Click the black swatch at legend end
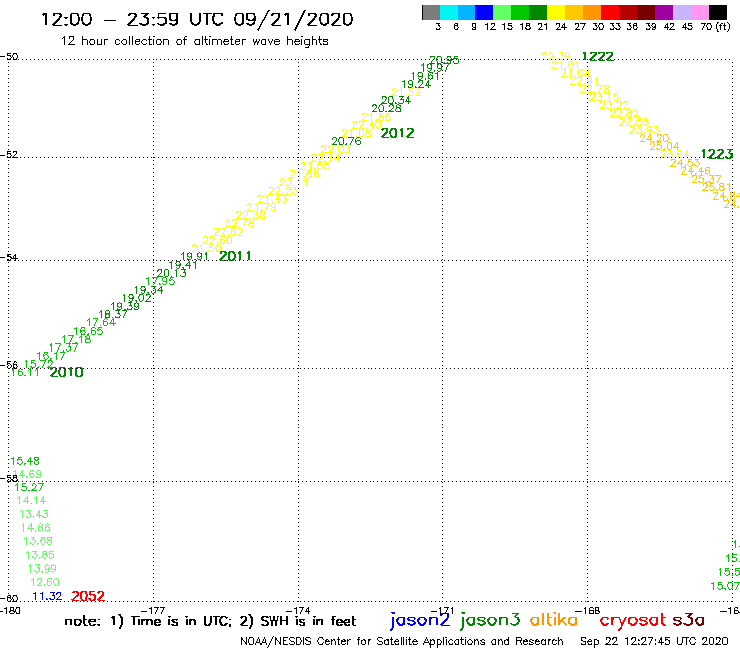Image resolution: width=740 pixels, height=650 pixels. (x=717, y=13)
